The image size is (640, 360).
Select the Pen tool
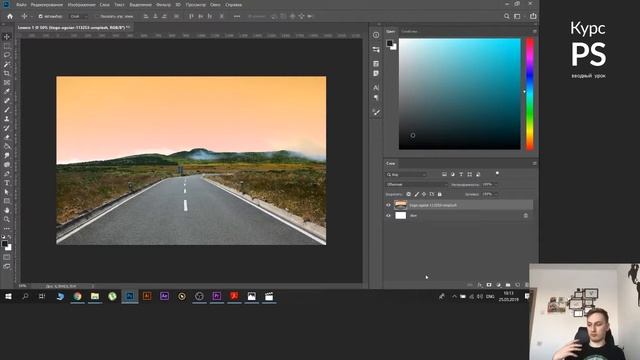coord(7,173)
